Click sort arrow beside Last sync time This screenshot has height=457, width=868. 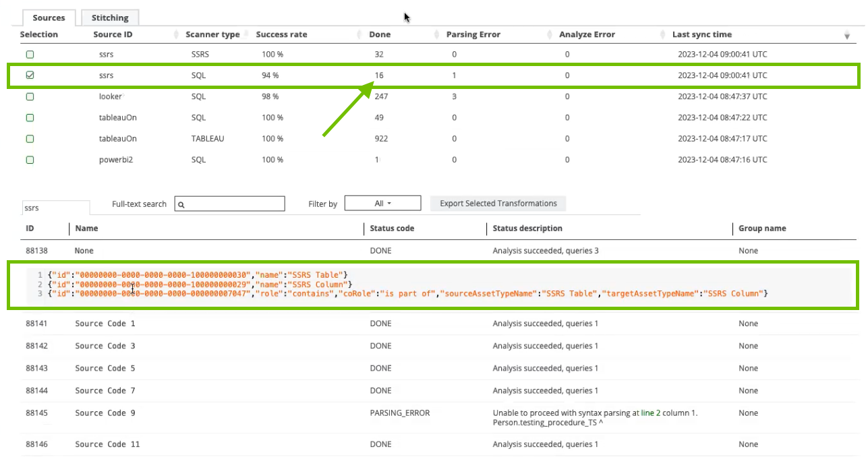847,36
